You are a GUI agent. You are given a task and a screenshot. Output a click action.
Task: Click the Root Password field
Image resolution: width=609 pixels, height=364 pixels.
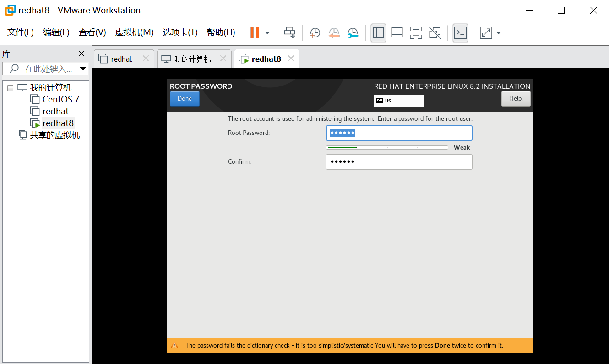(399, 133)
